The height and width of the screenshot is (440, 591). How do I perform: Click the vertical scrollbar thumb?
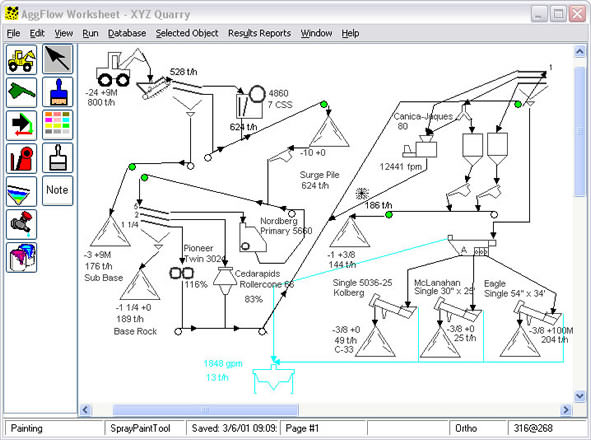coord(580,132)
